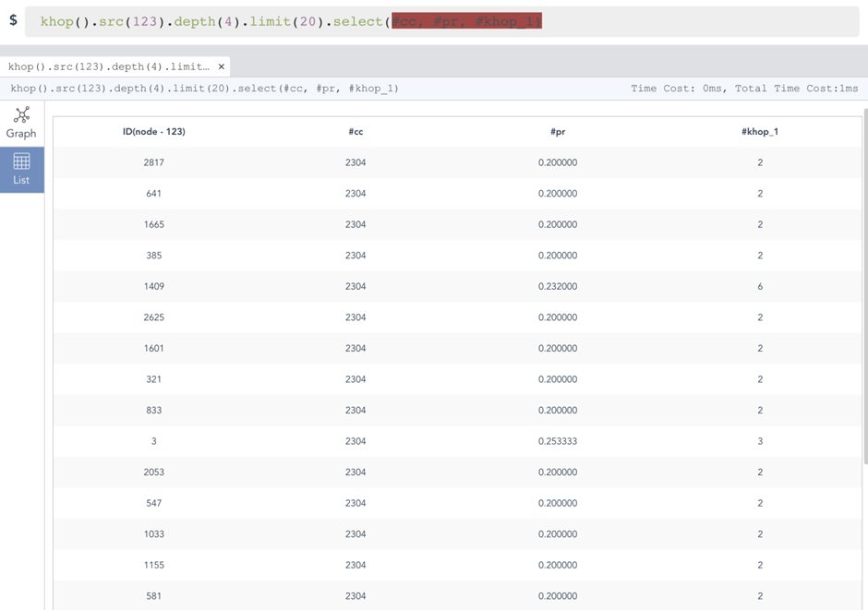Viewport: 868px width, 610px height.
Task: Select node ID 641 cell
Action: [x=154, y=194]
